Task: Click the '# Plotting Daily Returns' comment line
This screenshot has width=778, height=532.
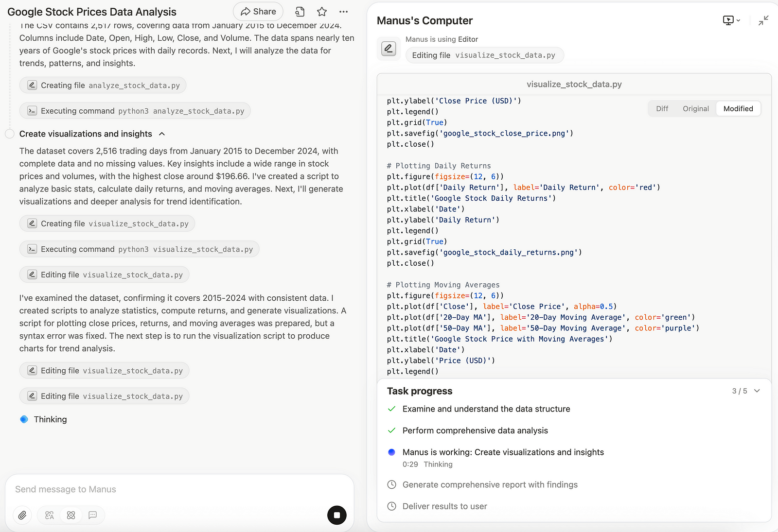Action: pos(439,166)
